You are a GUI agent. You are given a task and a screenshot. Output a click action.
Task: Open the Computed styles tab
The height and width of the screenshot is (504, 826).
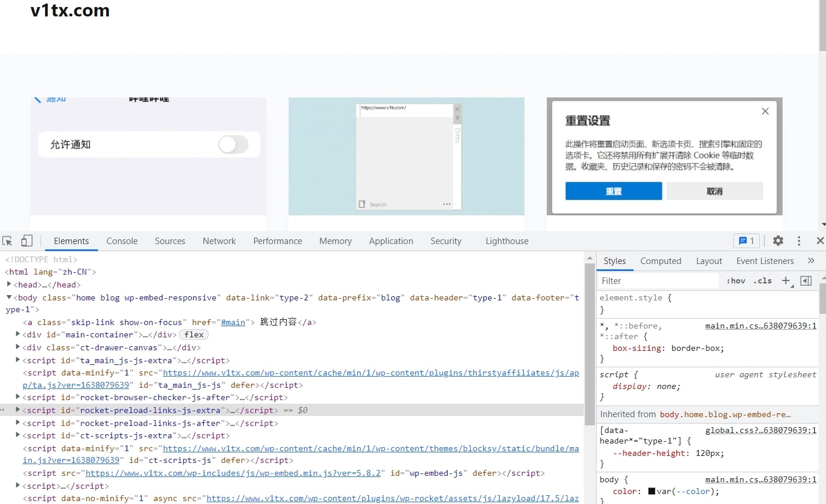click(661, 261)
